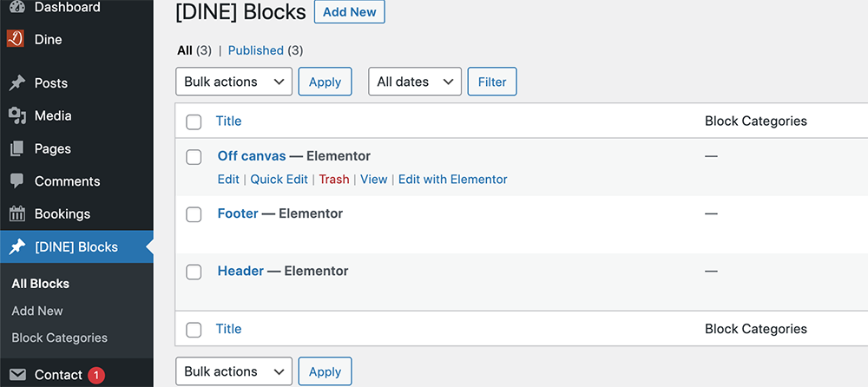Click the Comments speech bubble icon
The height and width of the screenshot is (387, 868).
(x=17, y=181)
